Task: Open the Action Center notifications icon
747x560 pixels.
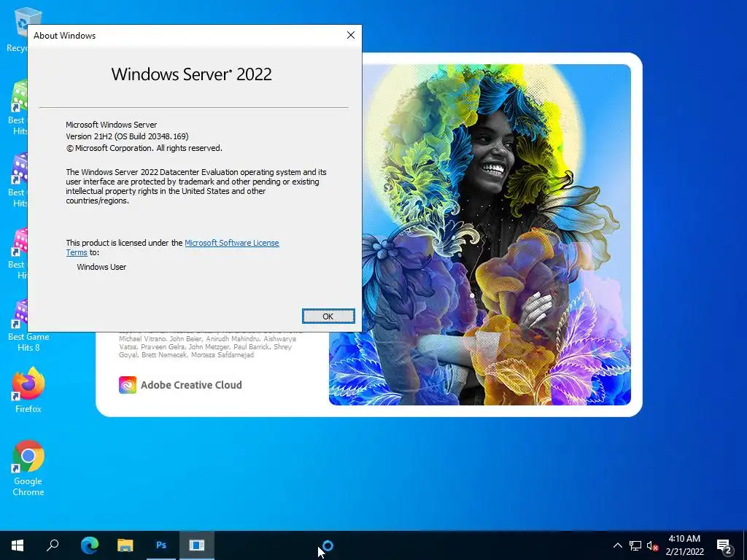Action: pyautogui.click(x=724, y=545)
